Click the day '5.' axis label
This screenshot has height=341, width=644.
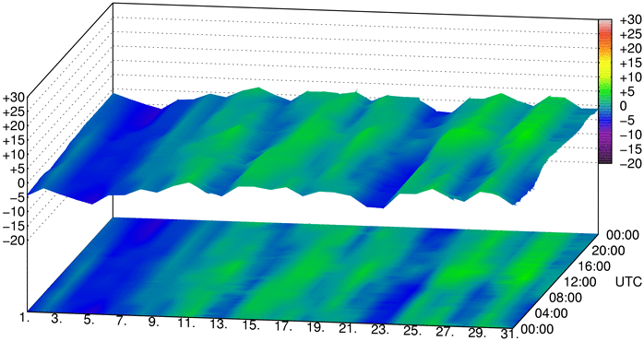89,320
